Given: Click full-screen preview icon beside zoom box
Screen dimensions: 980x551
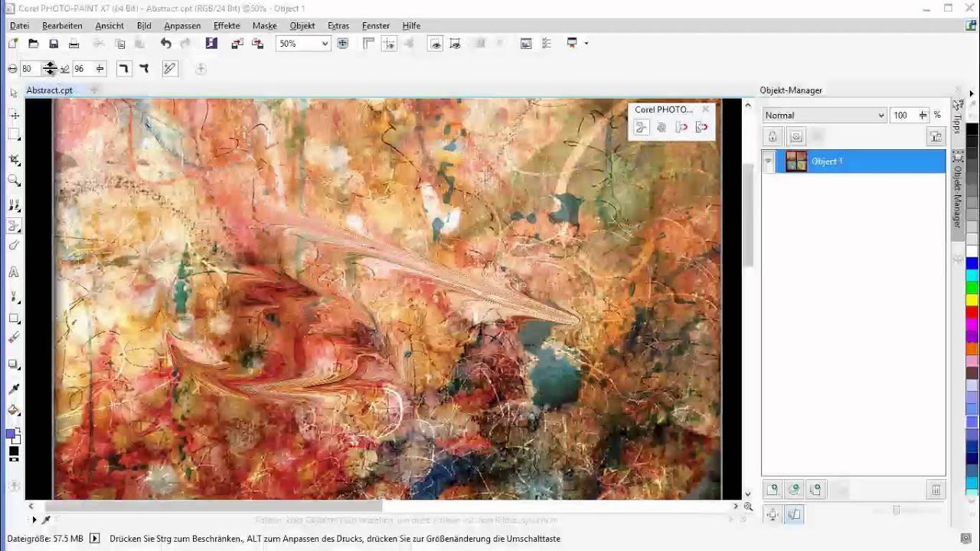Looking at the screenshot, I should click(x=342, y=44).
